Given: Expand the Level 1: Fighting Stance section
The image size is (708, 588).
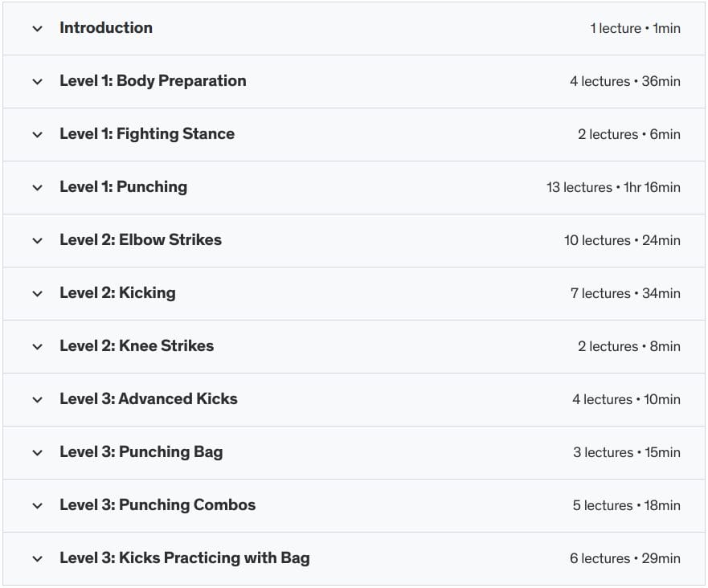Looking at the screenshot, I should (x=37, y=134).
